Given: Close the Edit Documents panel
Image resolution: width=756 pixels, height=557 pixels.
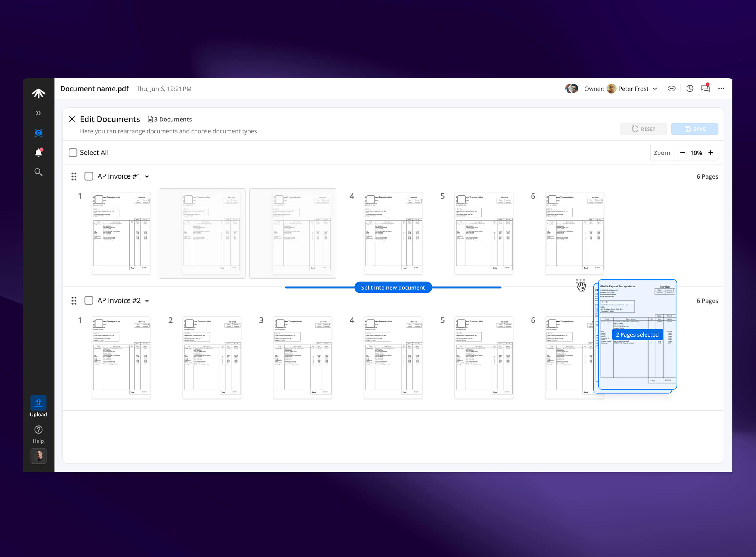Looking at the screenshot, I should 72,119.
